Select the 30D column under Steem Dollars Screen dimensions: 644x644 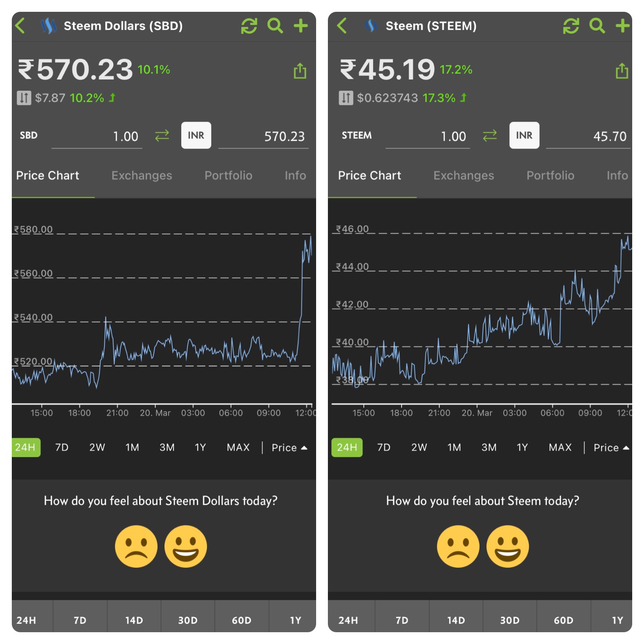coord(188,620)
